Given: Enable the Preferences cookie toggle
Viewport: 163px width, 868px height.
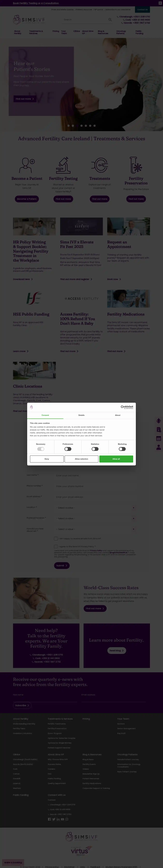Looking at the screenshot, I should coord(68,449).
